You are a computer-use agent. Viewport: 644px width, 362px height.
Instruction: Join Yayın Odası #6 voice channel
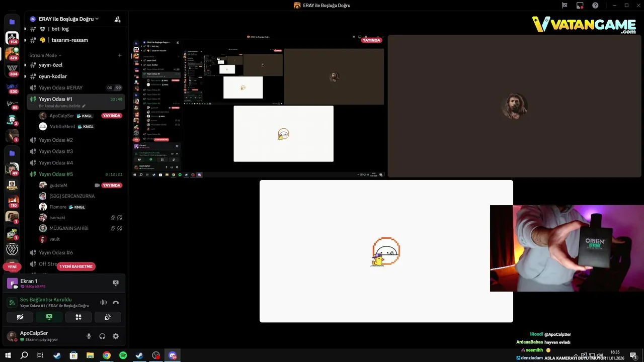coord(75,252)
